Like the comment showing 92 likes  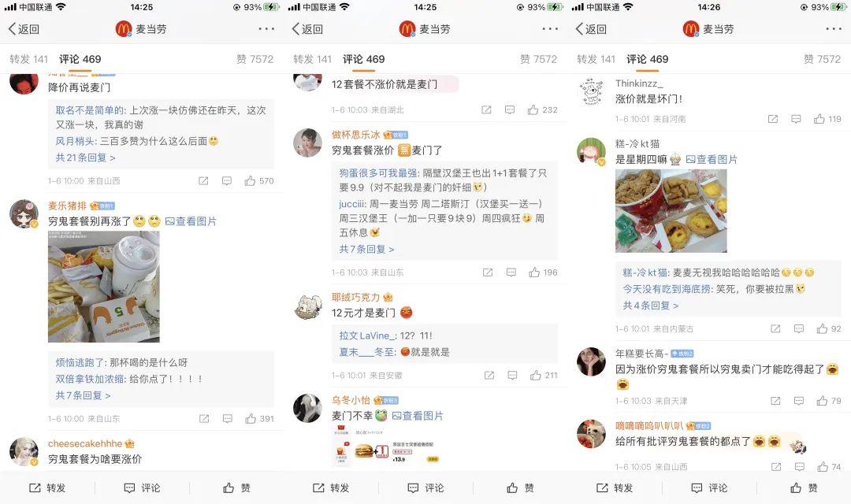(829, 328)
